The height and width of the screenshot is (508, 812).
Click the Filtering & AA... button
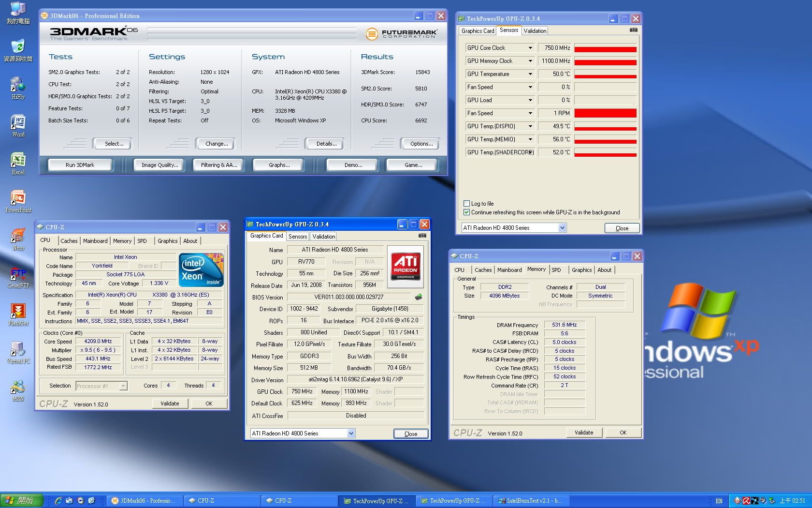pos(219,165)
